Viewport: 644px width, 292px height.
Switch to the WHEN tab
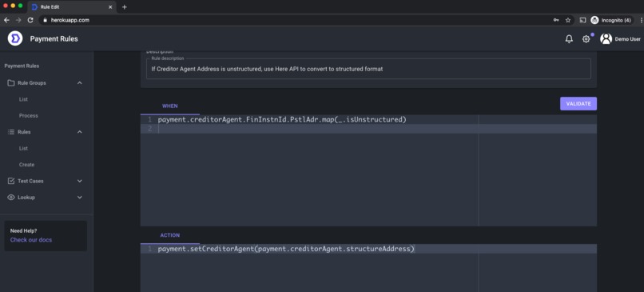point(169,106)
